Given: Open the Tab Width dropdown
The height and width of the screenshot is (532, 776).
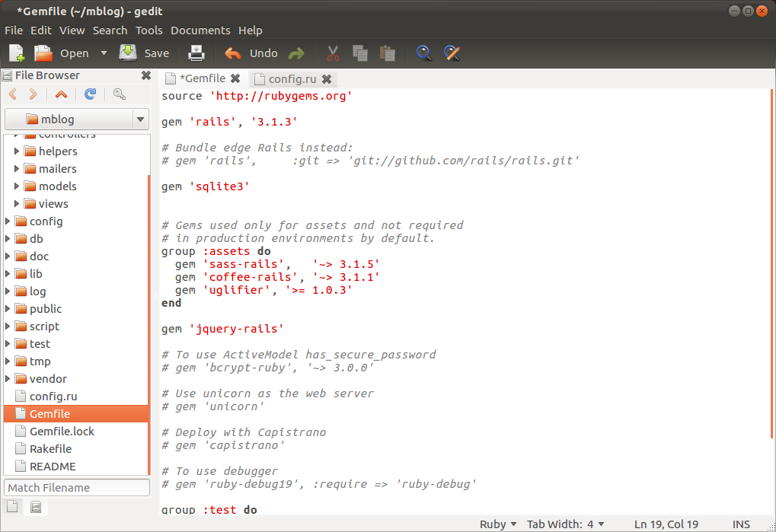Looking at the screenshot, I should click(565, 524).
